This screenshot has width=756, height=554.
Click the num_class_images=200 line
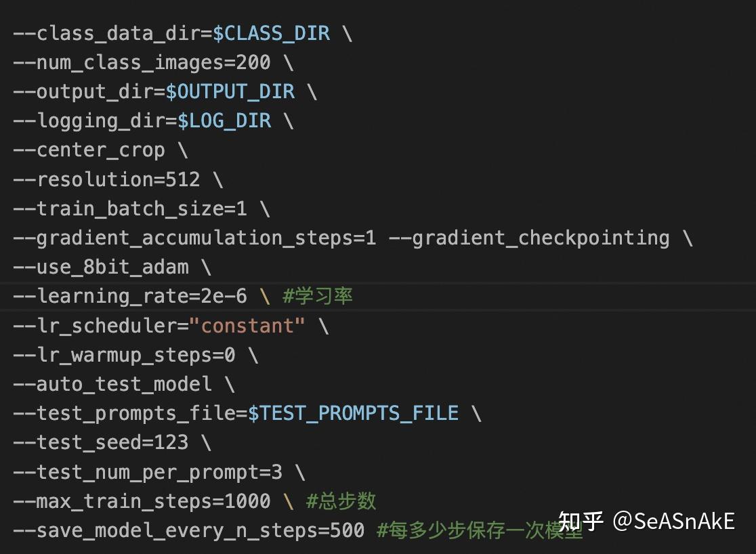click(x=141, y=62)
